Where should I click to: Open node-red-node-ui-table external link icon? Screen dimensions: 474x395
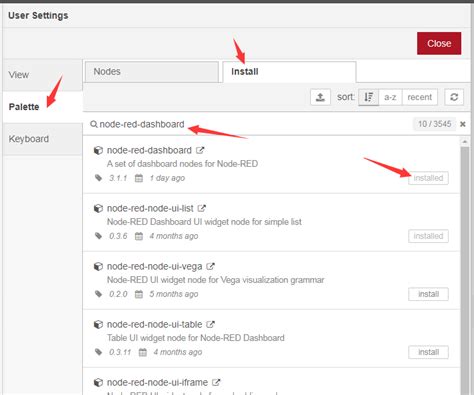[210, 324]
